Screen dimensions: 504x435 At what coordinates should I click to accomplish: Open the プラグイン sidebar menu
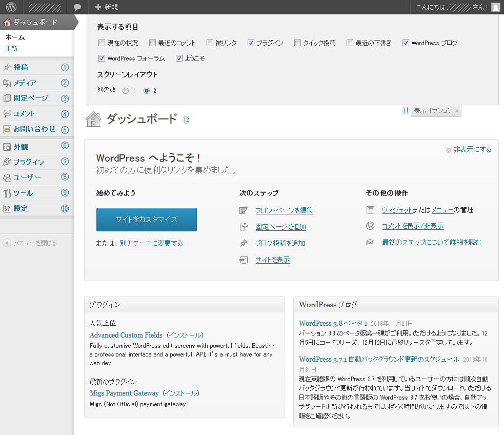pyautogui.click(x=36, y=162)
